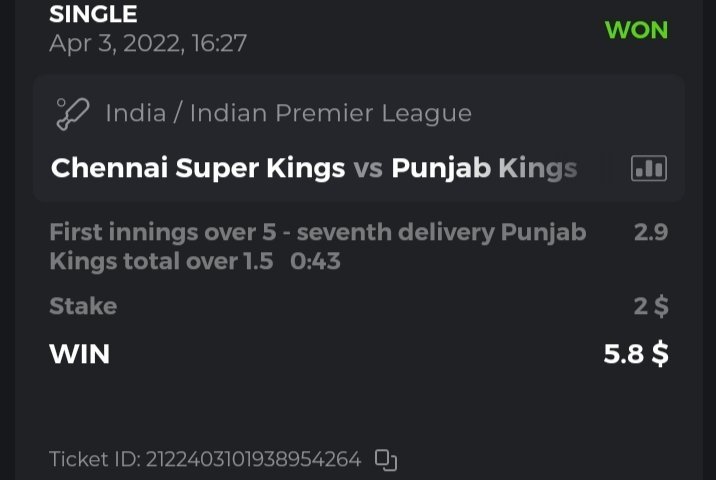
Task: Click the 2 $ stake amount
Action: (x=650, y=306)
